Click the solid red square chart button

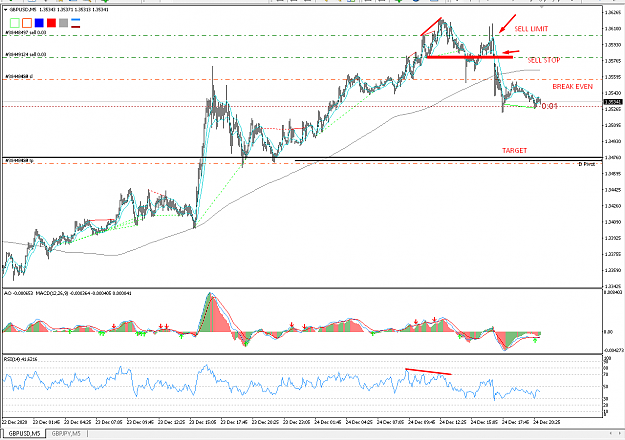[x=51, y=23]
